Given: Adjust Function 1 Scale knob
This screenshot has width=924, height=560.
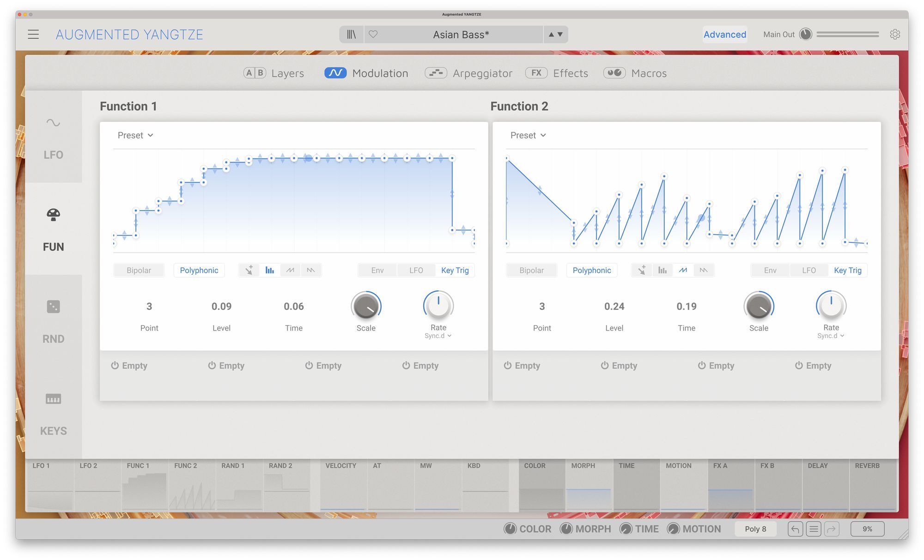Looking at the screenshot, I should tap(366, 306).
